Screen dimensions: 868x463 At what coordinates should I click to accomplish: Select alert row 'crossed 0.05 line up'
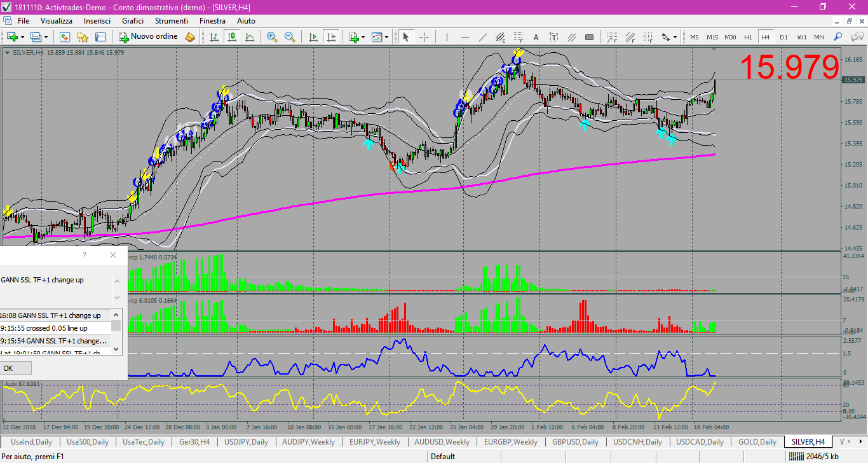[55, 328]
